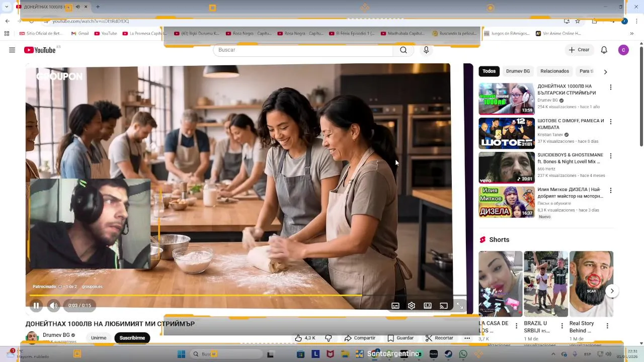Open options for Илия Митков ДИЗЕЛА suggestion

point(611,191)
